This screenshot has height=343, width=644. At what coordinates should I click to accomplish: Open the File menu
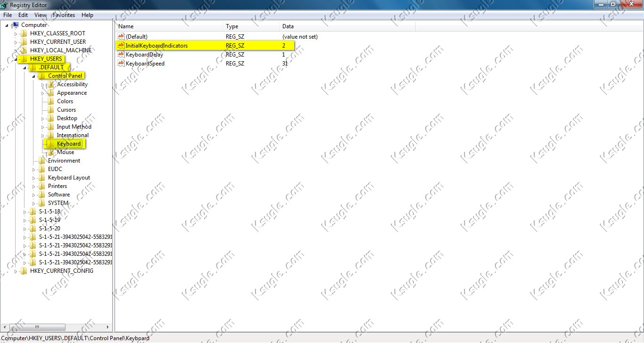tap(8, 15)
